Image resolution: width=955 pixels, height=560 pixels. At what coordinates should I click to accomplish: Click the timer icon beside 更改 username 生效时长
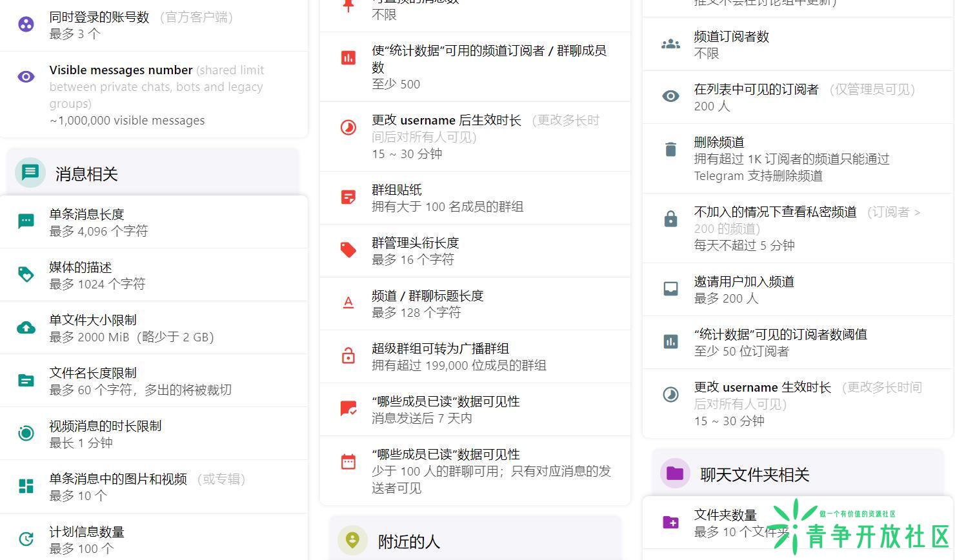671,394
